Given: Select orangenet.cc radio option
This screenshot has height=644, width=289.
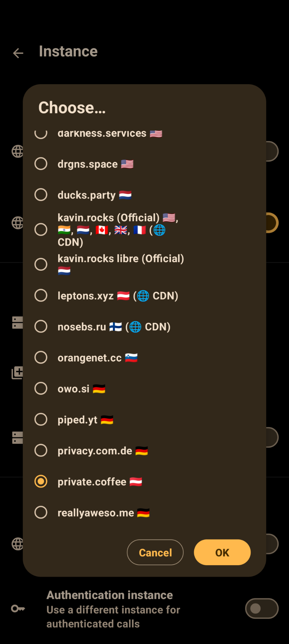Looking at the screenshot, I should [x=41, y=357].
